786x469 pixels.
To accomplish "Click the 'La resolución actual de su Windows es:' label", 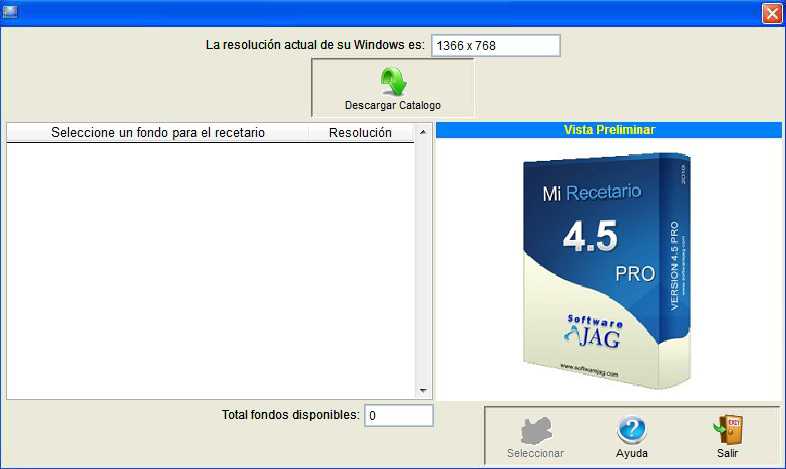I will tap(315, 45).
